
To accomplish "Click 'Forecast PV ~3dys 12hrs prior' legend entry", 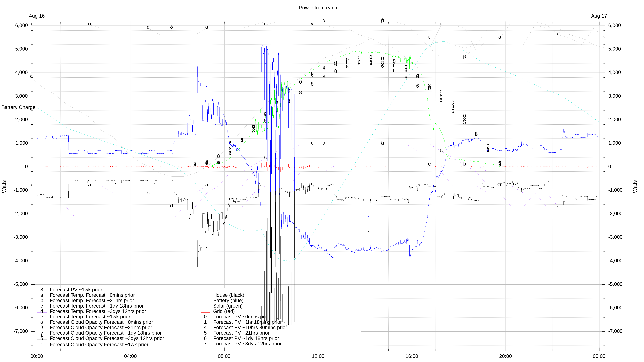I will (x=247, y=344).
